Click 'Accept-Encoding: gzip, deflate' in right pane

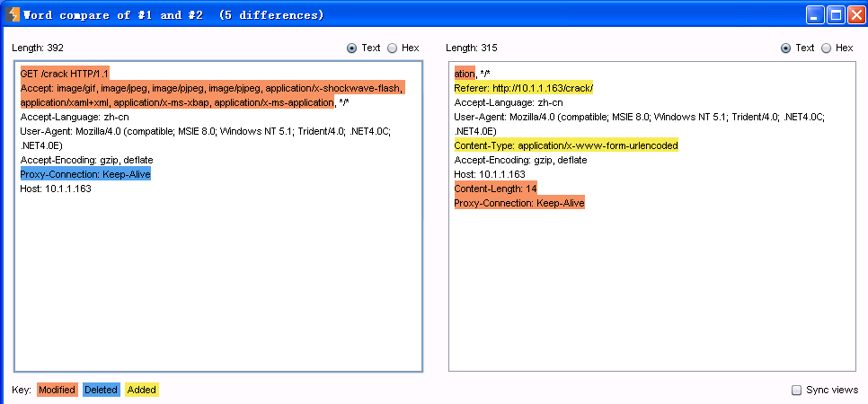521,160
